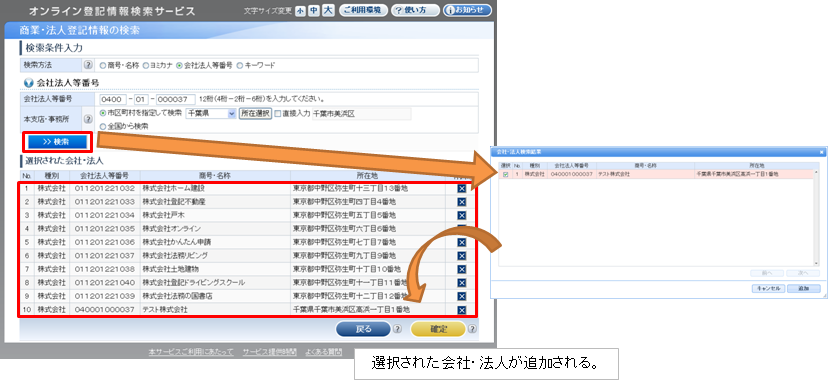Close the 会社・法人検索結果 popup

tap(821, 152)
